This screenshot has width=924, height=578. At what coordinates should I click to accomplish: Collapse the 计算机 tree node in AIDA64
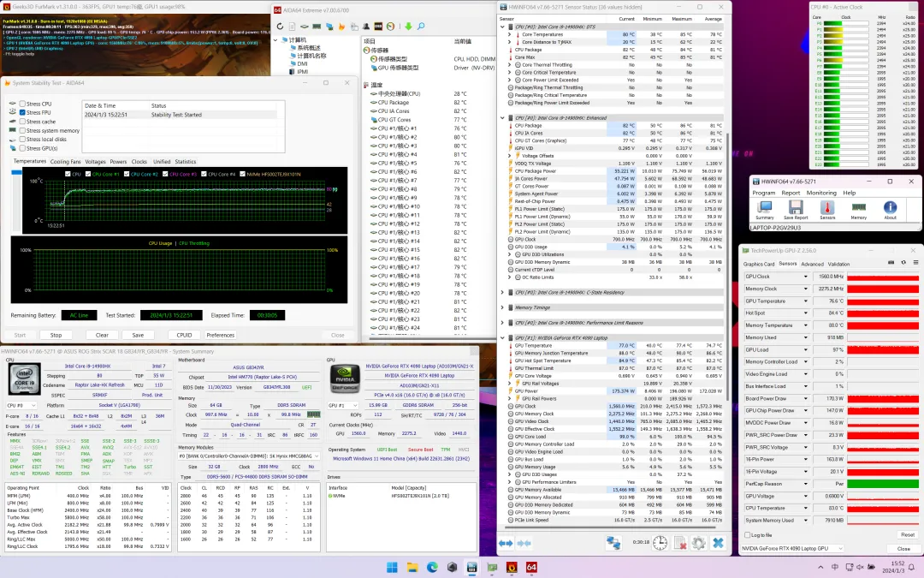(275, 40)
